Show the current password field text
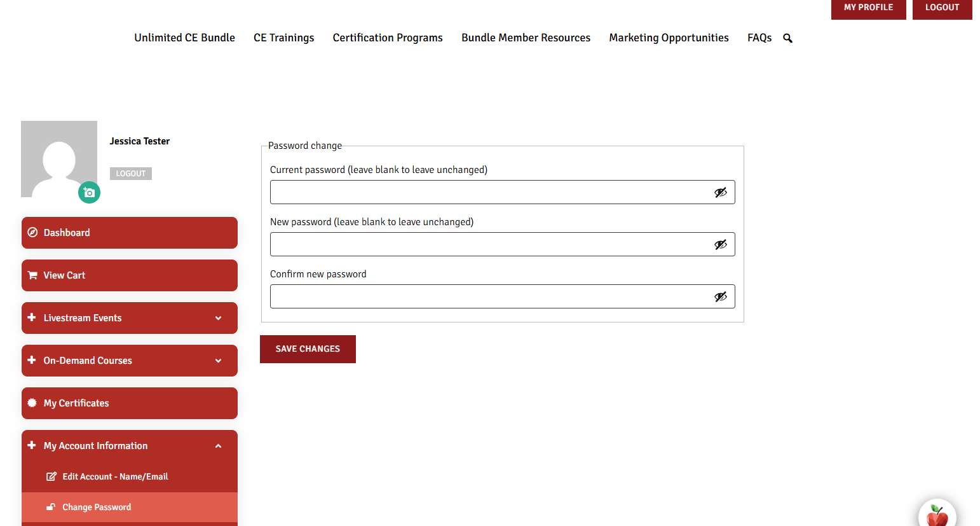 coord(720,193)
